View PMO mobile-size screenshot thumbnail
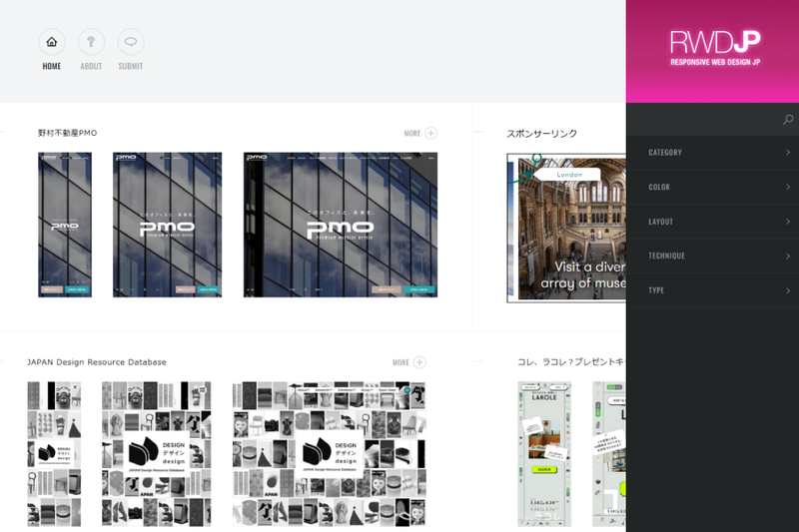 click(x=65, y=225)
